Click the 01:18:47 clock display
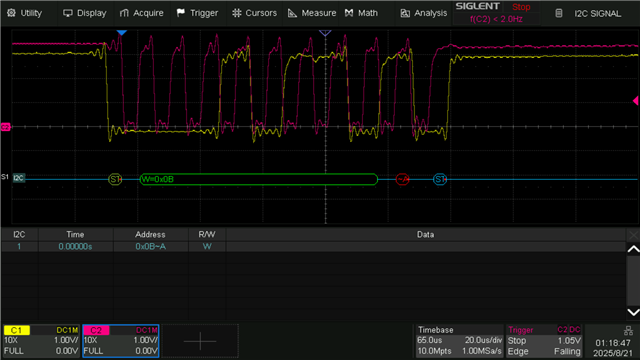Image resolution: width=640 pixels, height=360 pixels. [613, 343]
